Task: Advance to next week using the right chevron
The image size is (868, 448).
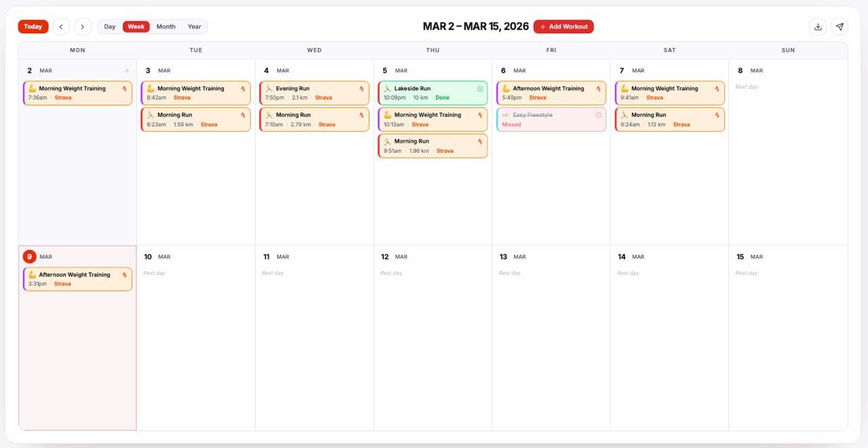Action: tap(83, 26)
